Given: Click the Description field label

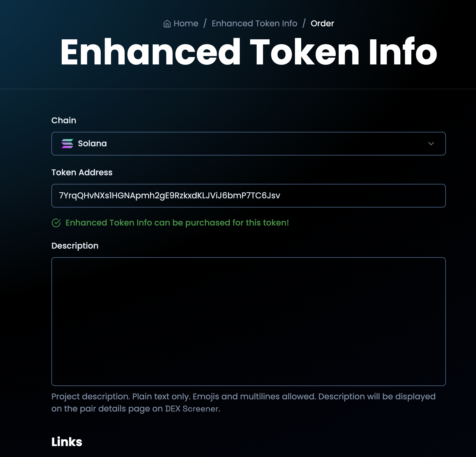Looking at the screenshot, I should [x=75, y=246].
